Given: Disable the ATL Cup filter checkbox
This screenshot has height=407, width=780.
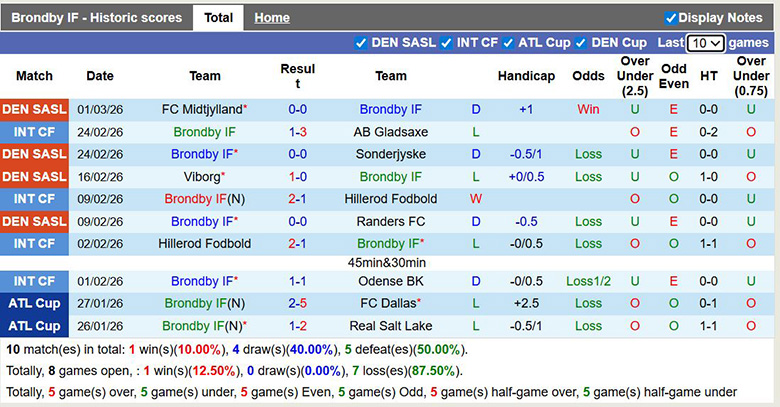Looking at the screenshot, I should (x=508, y=43).
